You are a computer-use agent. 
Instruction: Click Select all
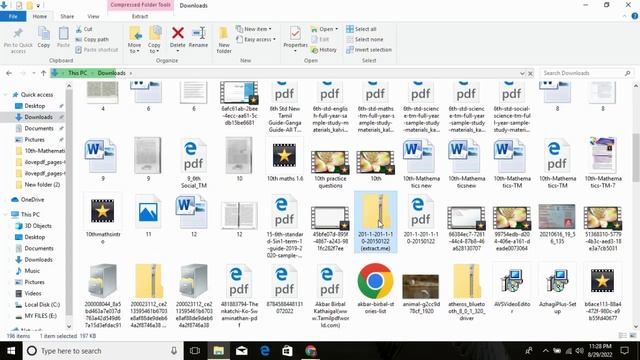click(361, 29)
